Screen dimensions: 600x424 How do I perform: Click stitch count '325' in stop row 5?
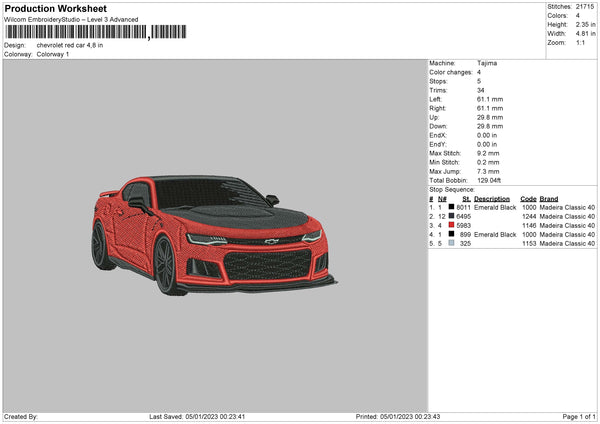465,243
